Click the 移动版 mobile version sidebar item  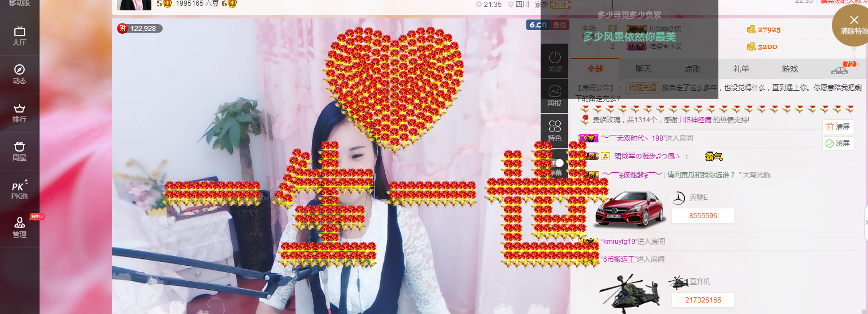(19, 3)
